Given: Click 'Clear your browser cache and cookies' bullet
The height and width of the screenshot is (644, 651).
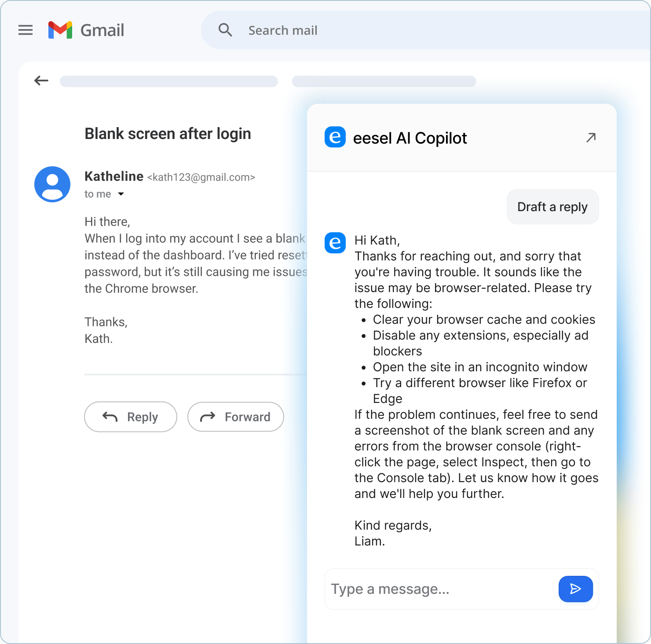Looking at the screenshot, I should 484,319.
